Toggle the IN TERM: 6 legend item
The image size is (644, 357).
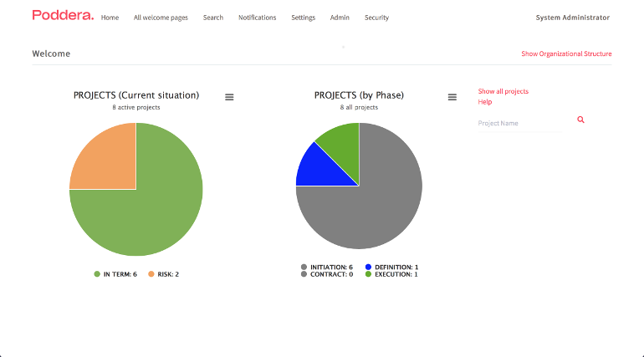point(115,274)
